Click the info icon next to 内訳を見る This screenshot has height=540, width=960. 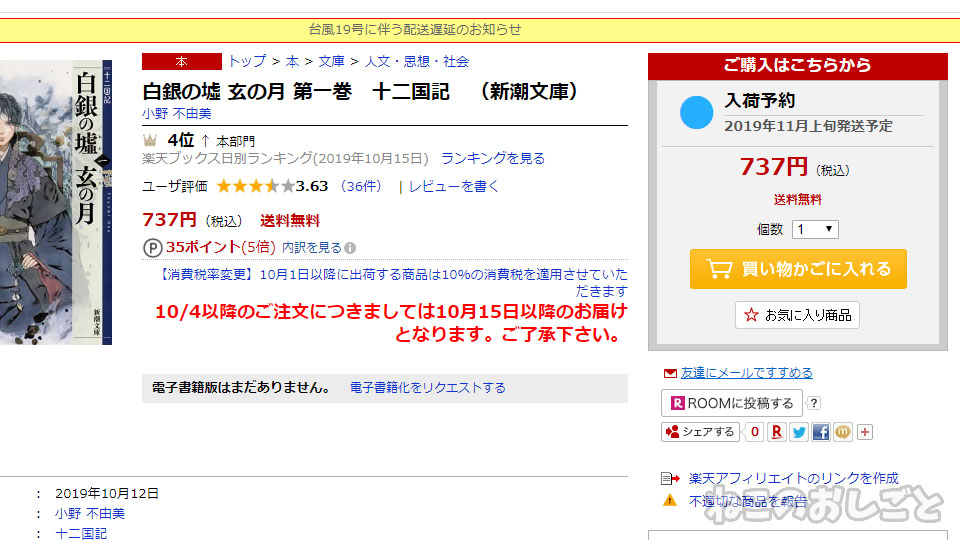(350, 248)
